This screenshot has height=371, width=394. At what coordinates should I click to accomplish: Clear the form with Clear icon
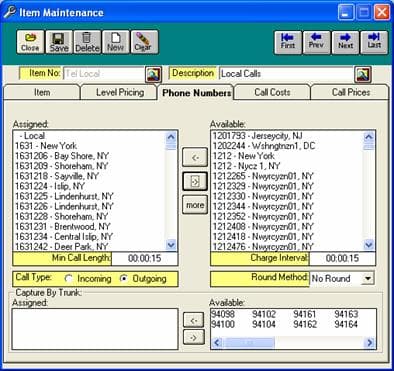[x=144, y=42]
